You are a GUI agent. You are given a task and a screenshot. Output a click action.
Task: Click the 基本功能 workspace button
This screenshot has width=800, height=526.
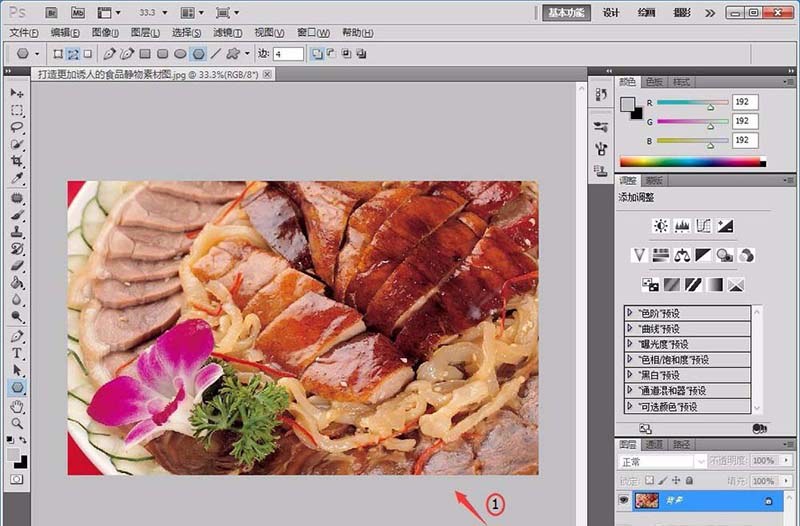coord(568,13)
